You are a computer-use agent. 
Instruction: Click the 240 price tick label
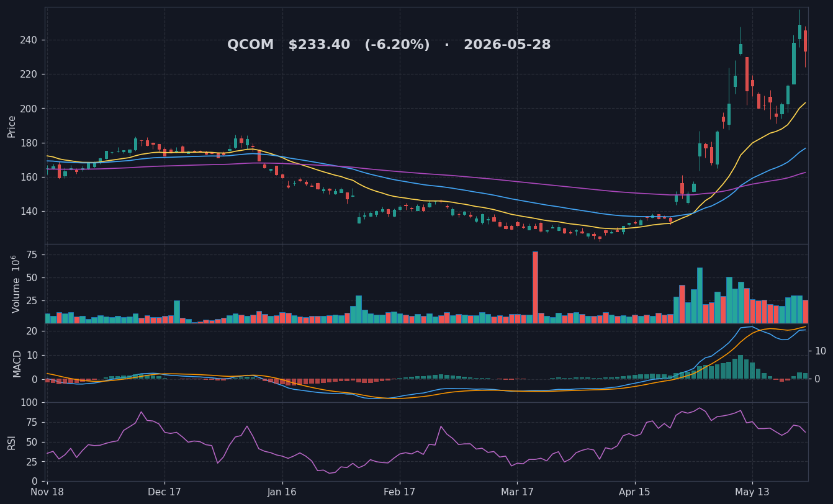click(x=29, y=40)
